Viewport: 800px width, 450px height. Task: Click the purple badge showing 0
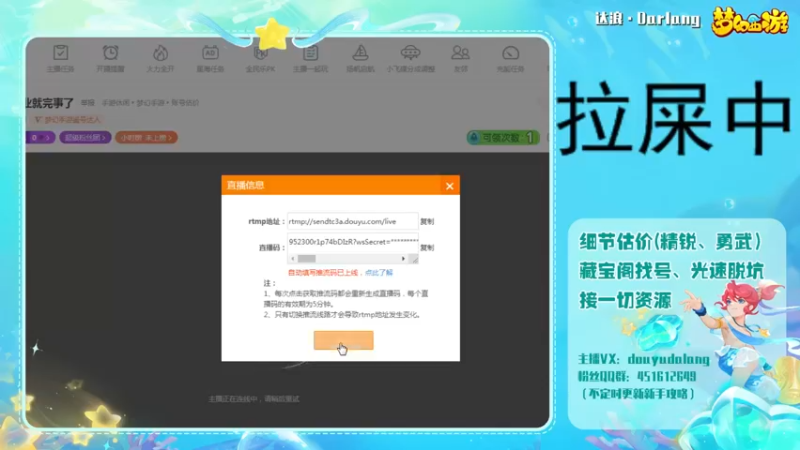pos(39,138)
